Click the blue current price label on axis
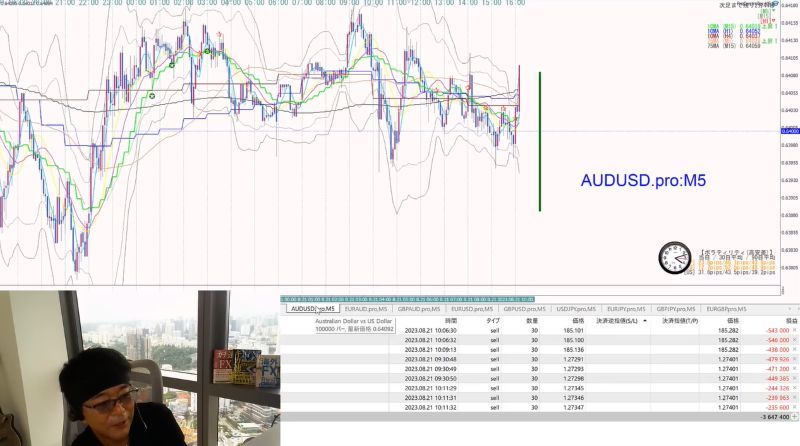Screen dimensions: 800x446 [x=790, y=131]
